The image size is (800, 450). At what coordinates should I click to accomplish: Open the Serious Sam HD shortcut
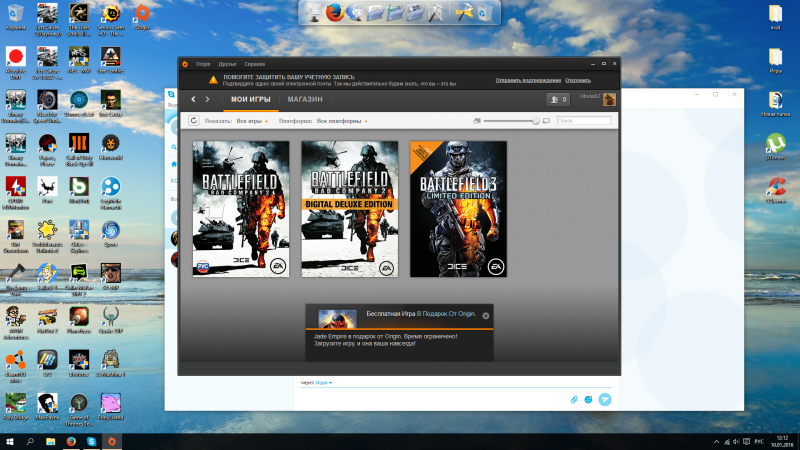tap(111, 20)
